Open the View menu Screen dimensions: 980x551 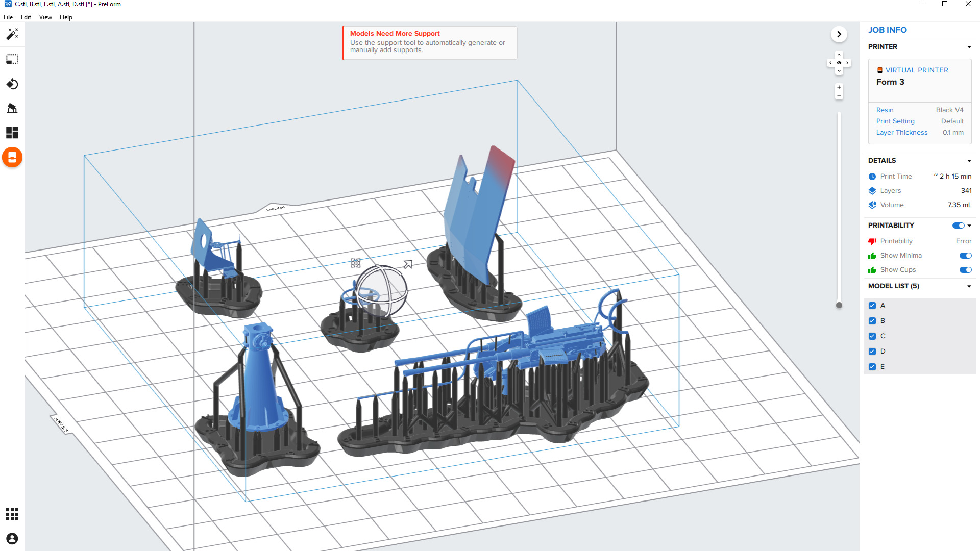coord(45,17)
